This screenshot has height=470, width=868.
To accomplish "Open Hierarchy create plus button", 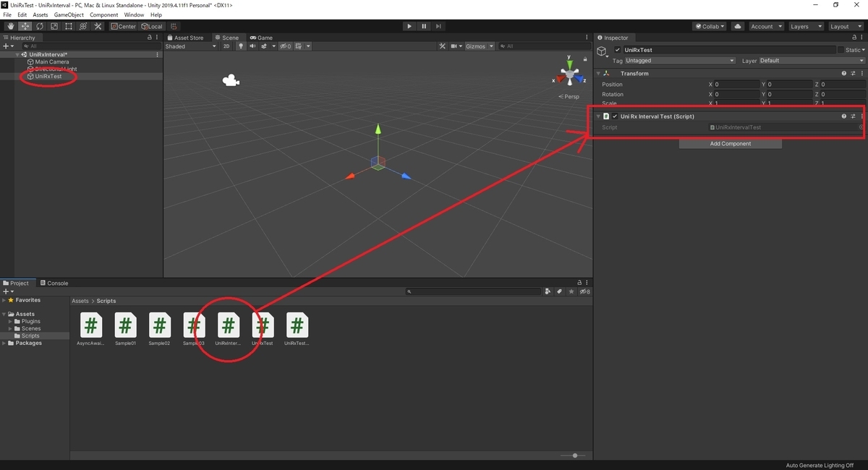I will [8, 46].
